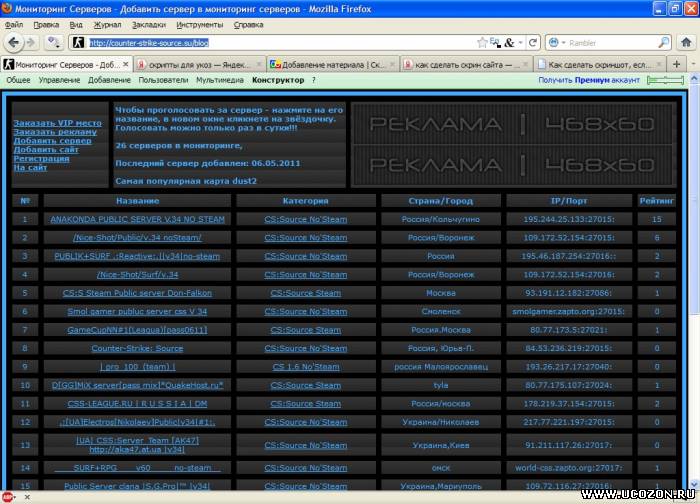Open the Пользователи admin bar menu

tap(163, 80)
